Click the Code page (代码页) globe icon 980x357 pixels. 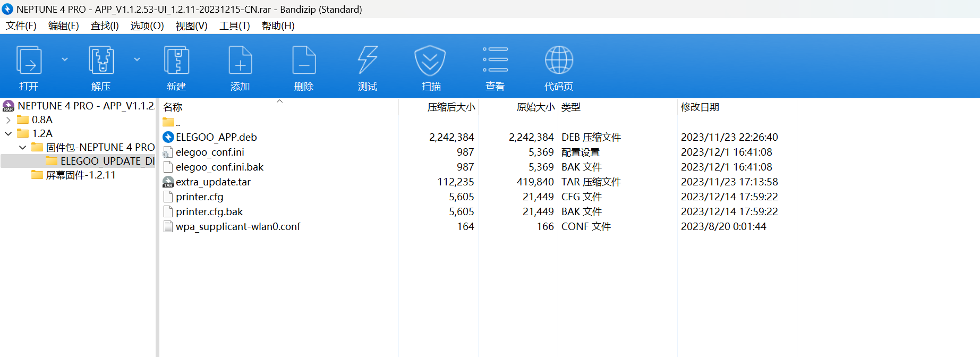tap(559, 60)
